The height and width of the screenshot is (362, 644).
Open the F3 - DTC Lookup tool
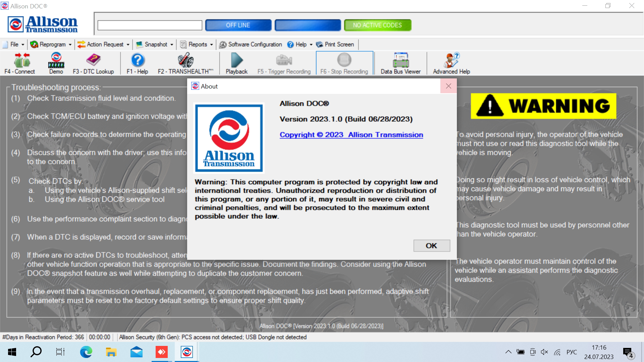pos(93,63)
